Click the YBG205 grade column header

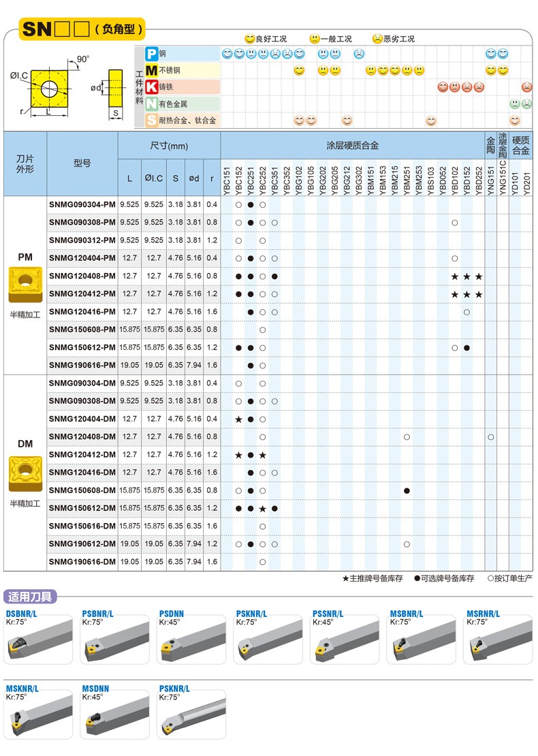tap(334, 180)
